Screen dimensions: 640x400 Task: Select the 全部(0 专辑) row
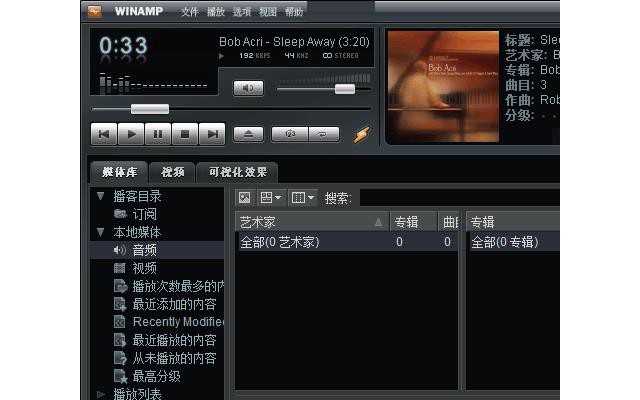(513, 242)
